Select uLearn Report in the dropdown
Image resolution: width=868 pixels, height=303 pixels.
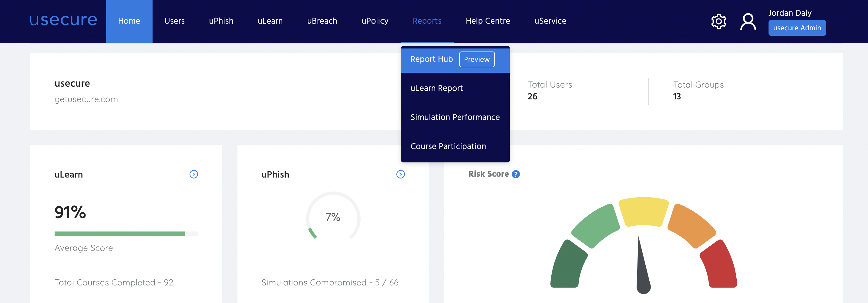[x=437, y=88]
